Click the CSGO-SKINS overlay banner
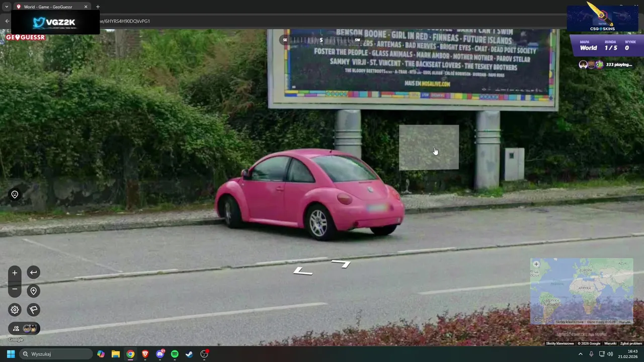 (x=602, y=19)
